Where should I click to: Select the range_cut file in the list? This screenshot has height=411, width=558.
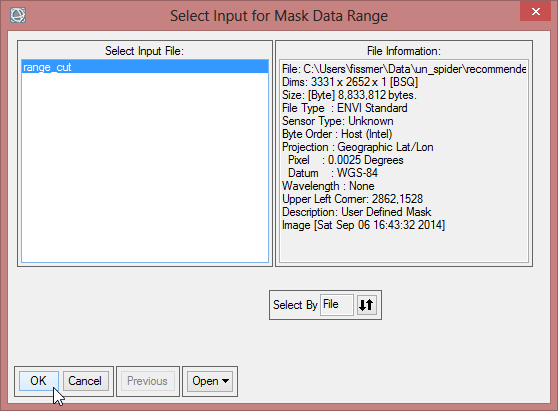145,67
